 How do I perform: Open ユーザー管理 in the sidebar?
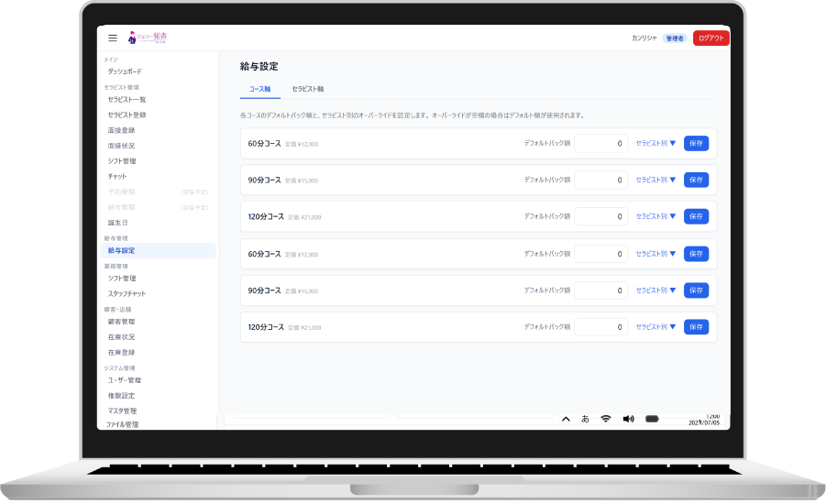(125, 380)
